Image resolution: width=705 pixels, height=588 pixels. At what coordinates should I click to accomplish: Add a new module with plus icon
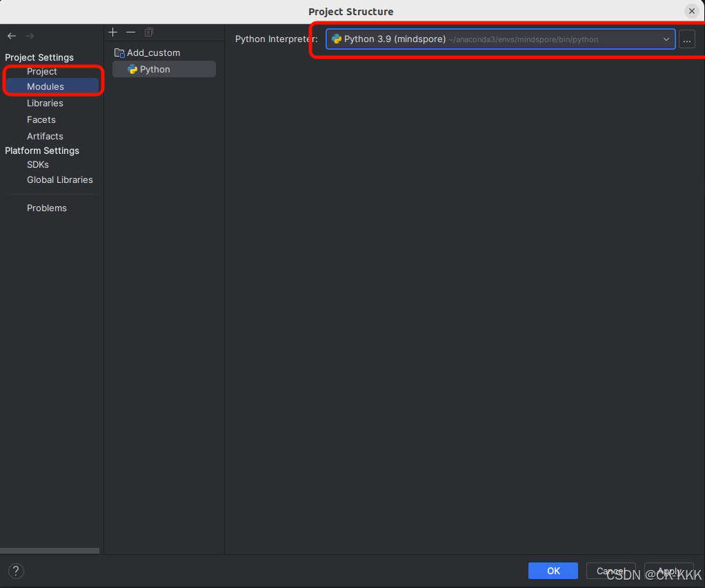(113, 32)
